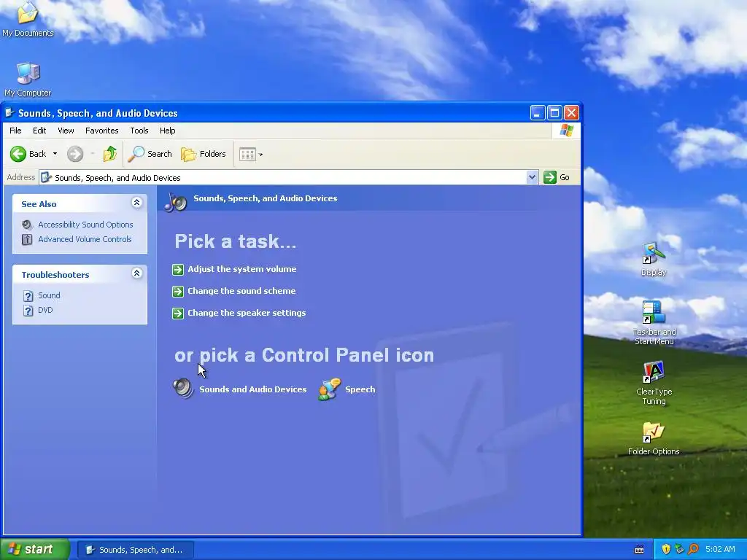Open the Sound troubleshooter link
The height and width of the screenshot is (560, 747).
click(x=49, y=295)
